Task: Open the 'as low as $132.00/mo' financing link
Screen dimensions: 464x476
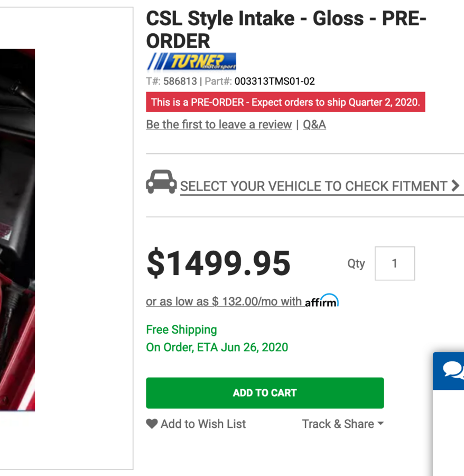Action: pyautogui.click(x=224, y=301)
